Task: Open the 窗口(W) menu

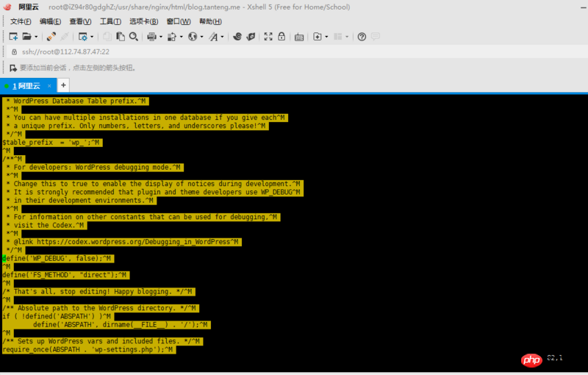Action: pyautogui.click(x=179, y=21)
